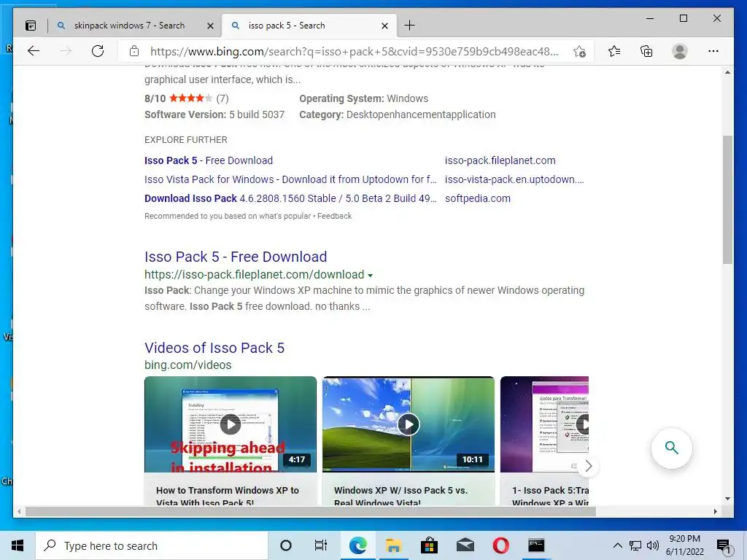Click the isso-pack.fileplanet.com source text
Image resolution: width=747 pixels, height=560 pixels.
(x=500, y=160)
